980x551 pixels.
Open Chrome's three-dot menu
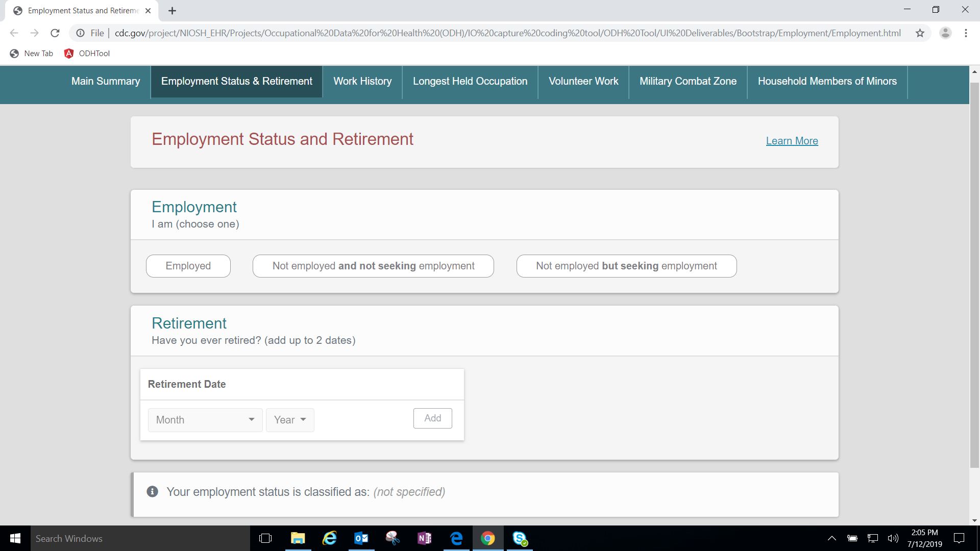tap(966, 33)
